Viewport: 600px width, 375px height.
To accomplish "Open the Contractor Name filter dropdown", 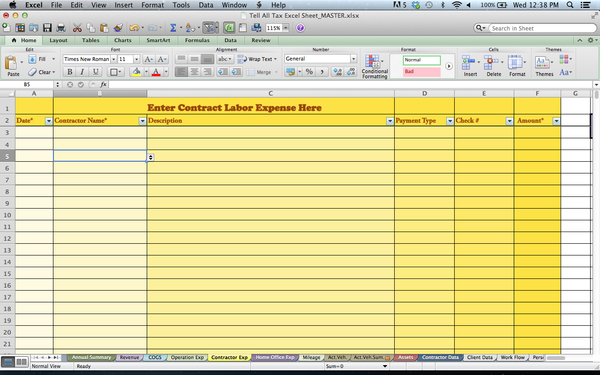I will (x=142, y=121).
